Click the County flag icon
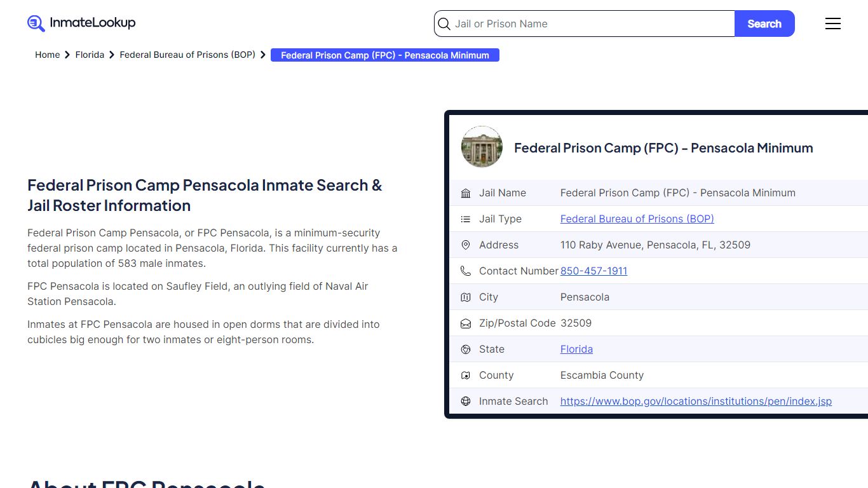Screen dimensions: 868x488 coord(466,376)
